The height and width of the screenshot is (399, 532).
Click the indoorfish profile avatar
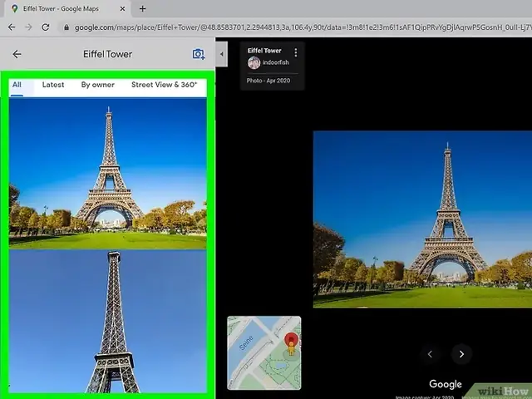point(254,63)
